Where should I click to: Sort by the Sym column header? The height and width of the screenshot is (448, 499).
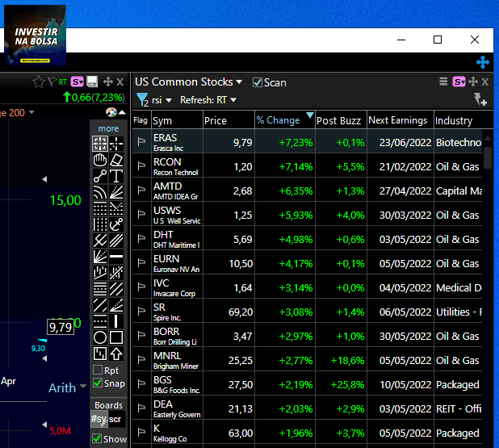pyautogui.click(x=177, y=120)
